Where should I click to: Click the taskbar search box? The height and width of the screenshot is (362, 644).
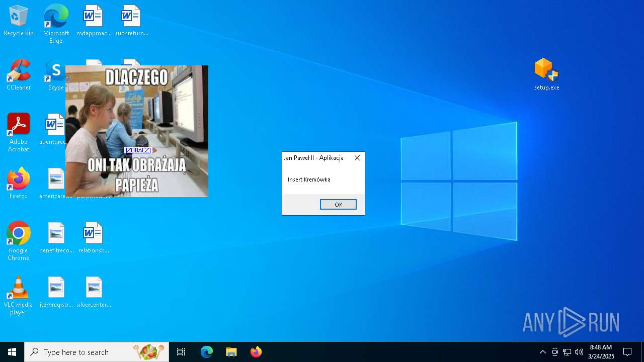click(97, 352)
